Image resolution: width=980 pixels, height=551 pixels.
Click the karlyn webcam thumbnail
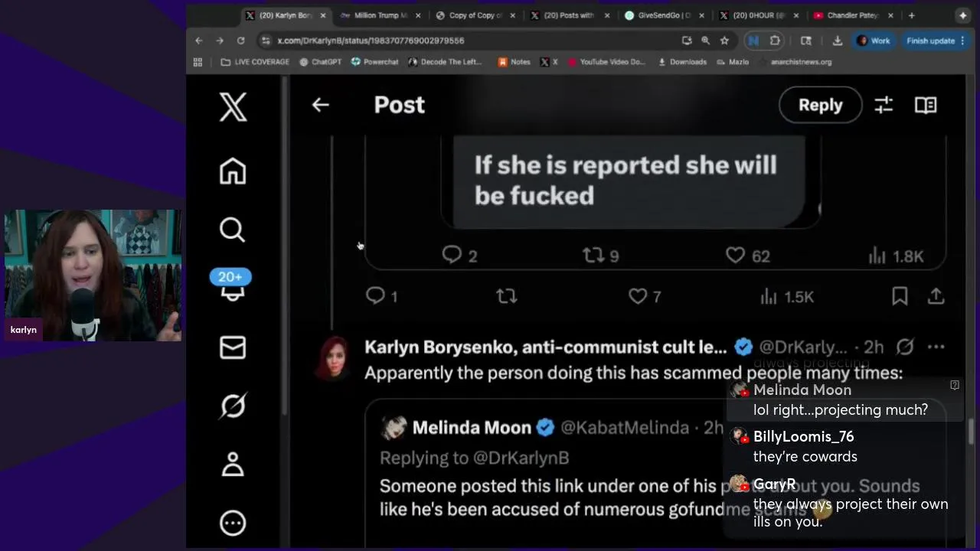(93, 275)
